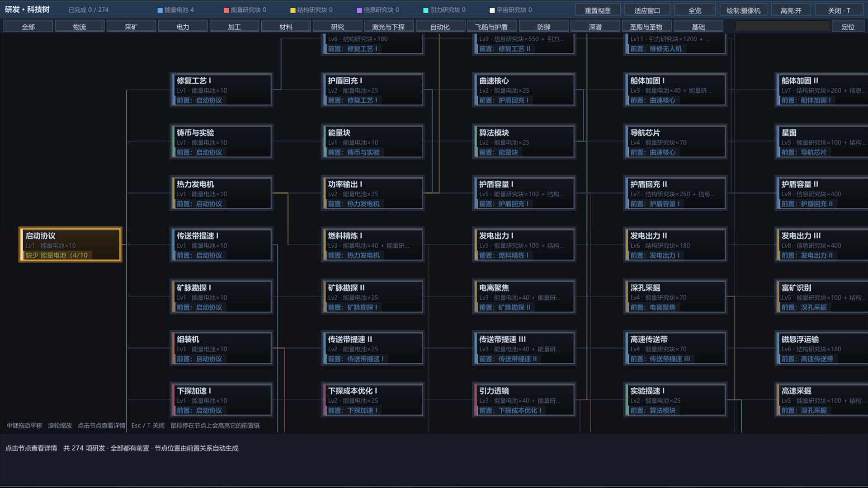The image size is (868, 488).
Task: Open the 实验提速 I node
Action: point(675,399)
